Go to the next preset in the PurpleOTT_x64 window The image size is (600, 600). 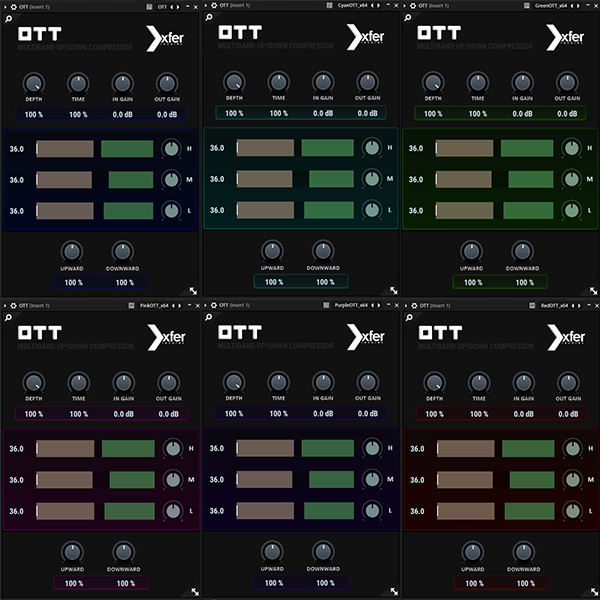(x=378, y=305)
